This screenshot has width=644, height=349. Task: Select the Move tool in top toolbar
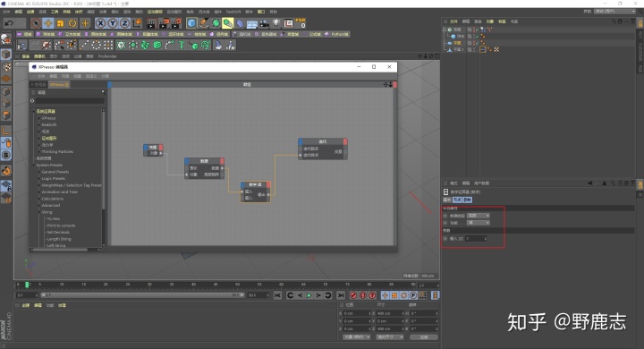coord(48,23)
